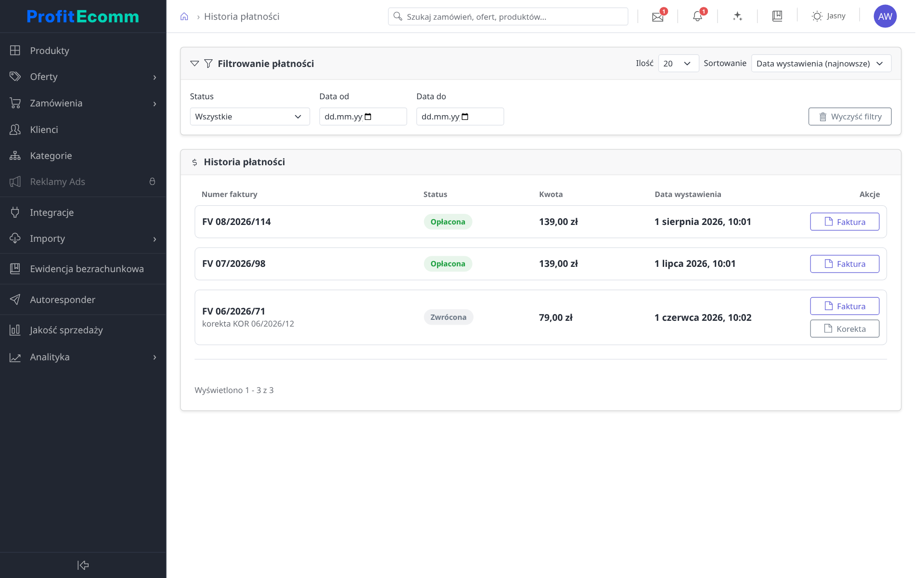Screen dimensions: 924x578
Task: Open the Ilość 20 dropdown
Action: [x=678, y=64]
